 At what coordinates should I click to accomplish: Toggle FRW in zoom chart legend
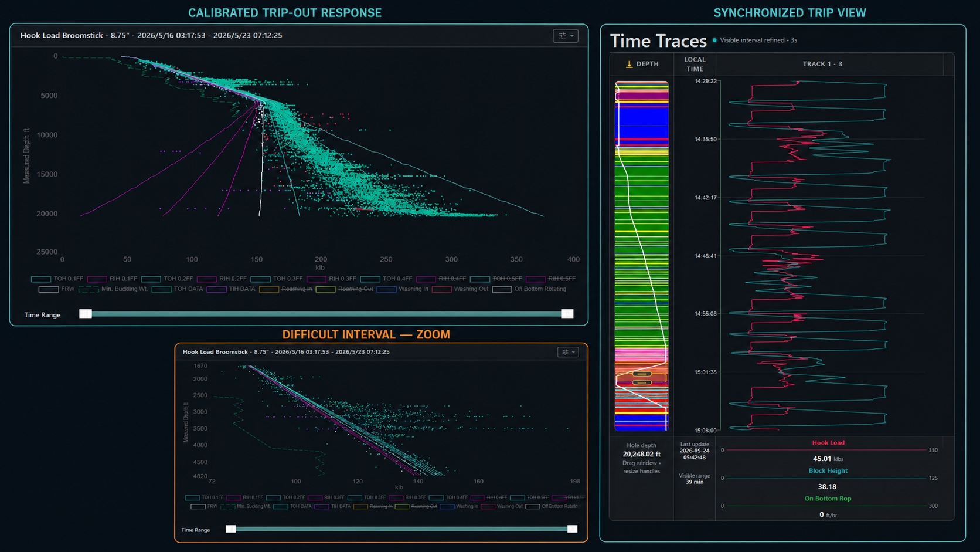(x=204, y=507)
